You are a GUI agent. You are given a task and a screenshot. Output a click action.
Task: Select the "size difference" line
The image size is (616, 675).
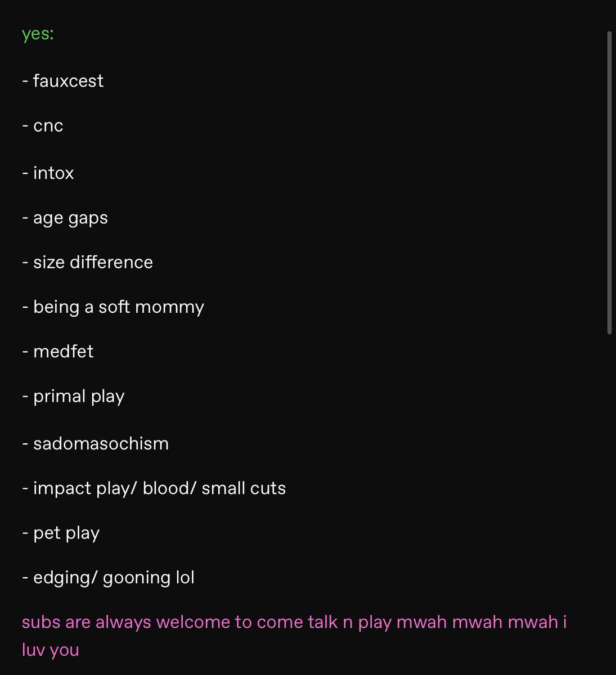(87, 262)
